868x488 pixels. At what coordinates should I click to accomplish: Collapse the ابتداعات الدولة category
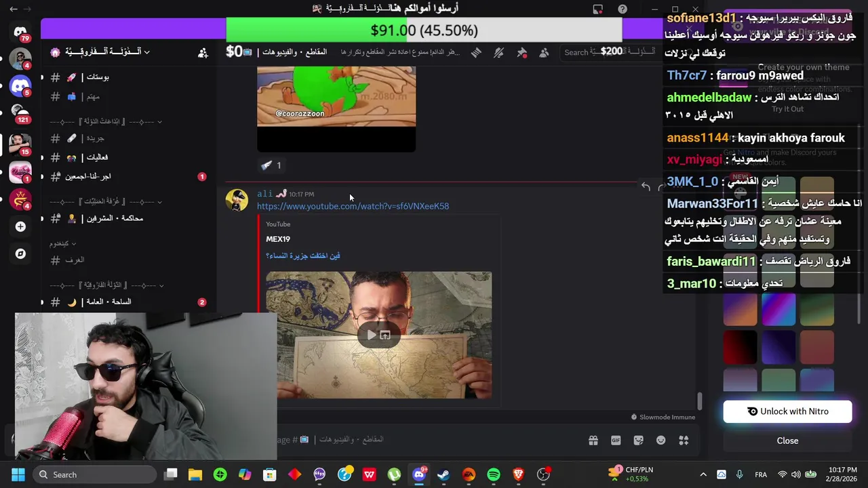[106, 121]
